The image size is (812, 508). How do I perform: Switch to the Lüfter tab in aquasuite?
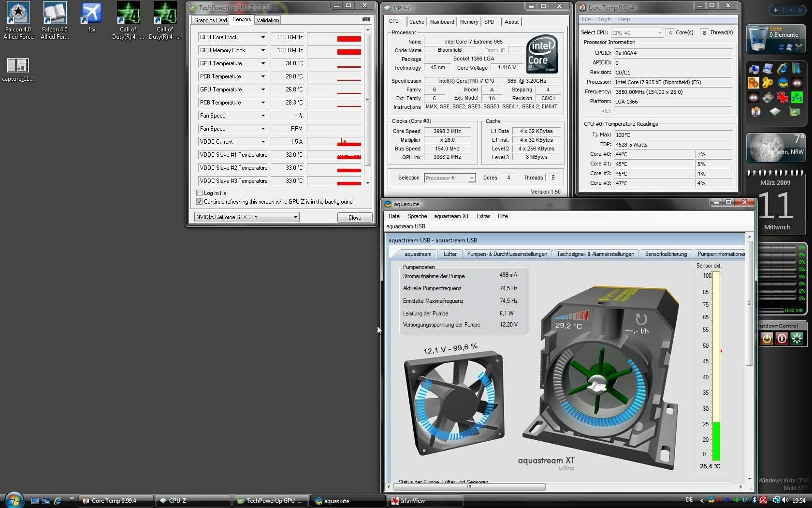(450, 254)
